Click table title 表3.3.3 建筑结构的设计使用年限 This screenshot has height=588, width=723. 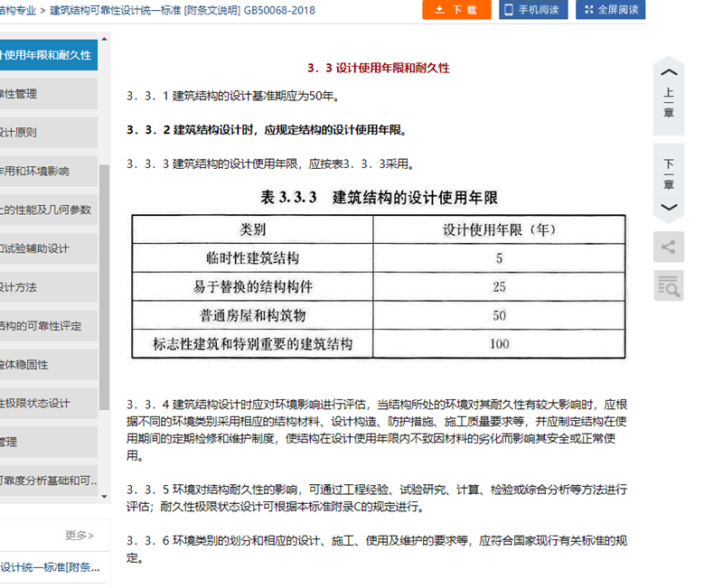[379, 197]
